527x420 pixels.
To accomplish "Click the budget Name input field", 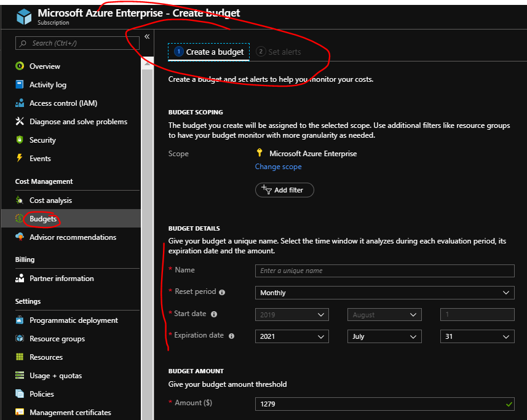I will coord(384,271).
